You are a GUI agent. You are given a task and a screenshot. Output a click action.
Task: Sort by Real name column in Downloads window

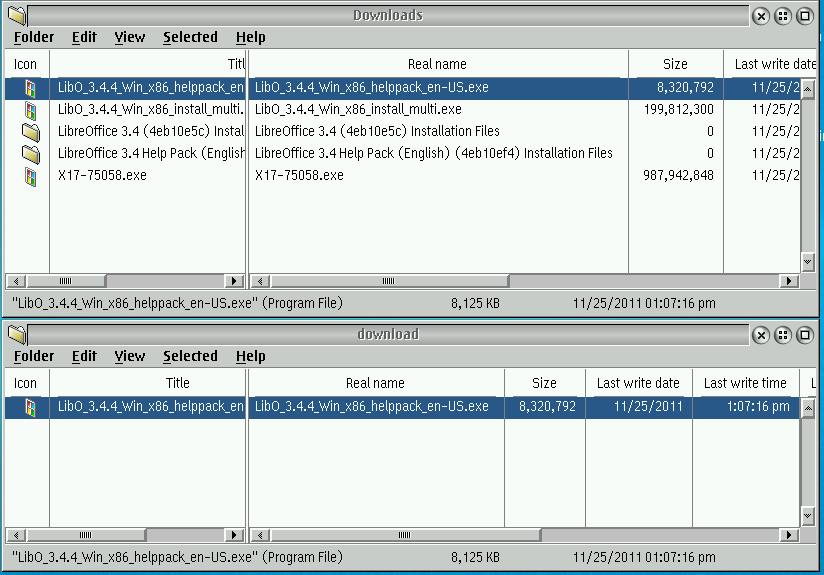point(438,64)
